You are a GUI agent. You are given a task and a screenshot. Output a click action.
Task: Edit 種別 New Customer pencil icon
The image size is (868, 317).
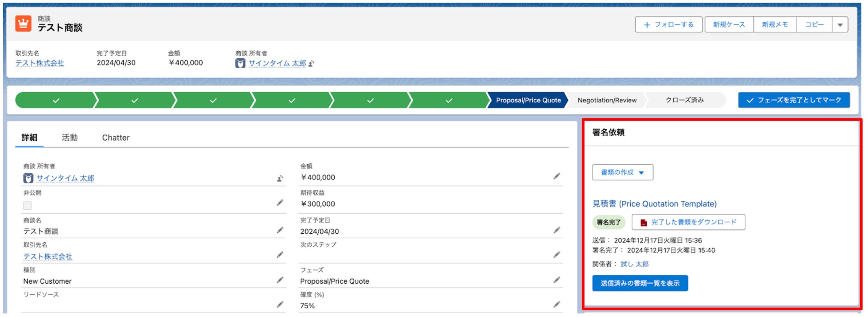[280, 280]
